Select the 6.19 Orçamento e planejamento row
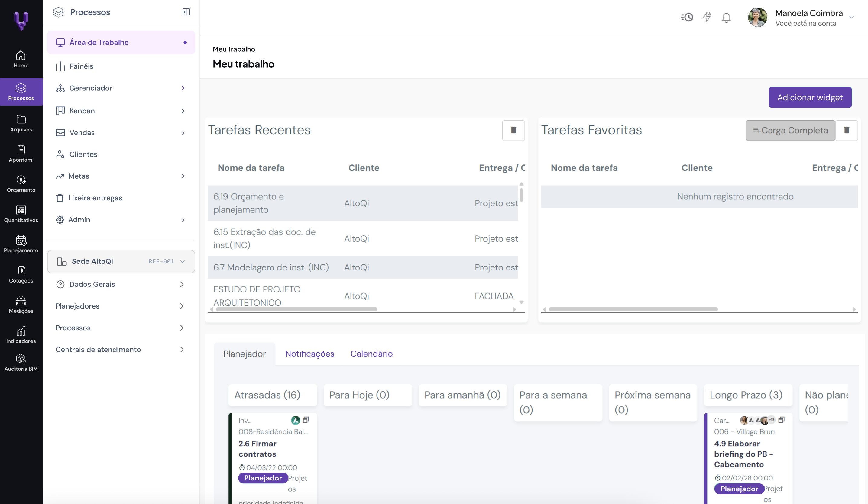Image resolution: width=868 pixels, height=504 pixels. (x=363, y=203)
